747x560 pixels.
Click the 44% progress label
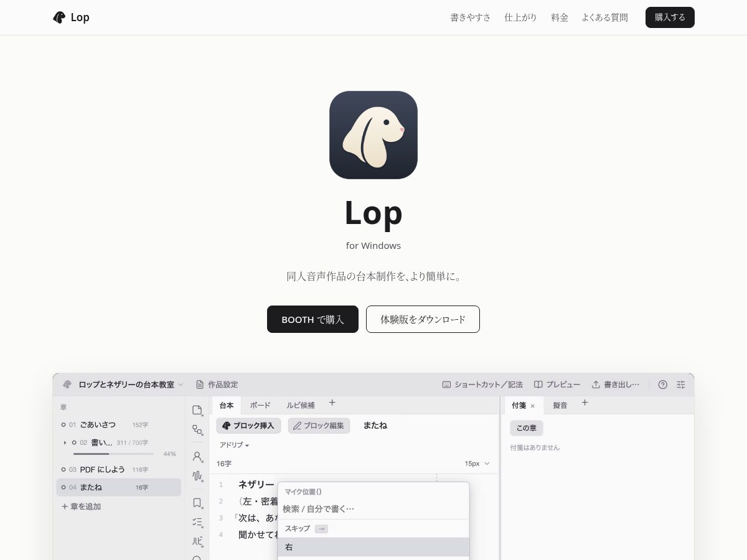coord(169,454)
